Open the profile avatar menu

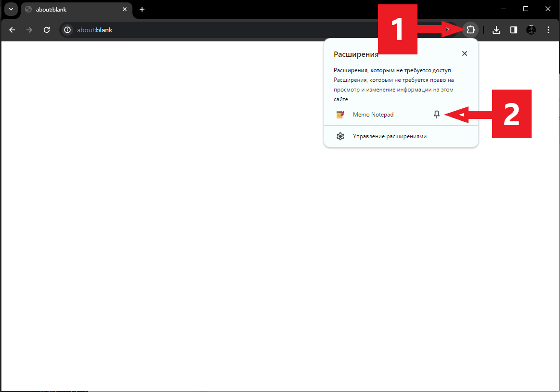point(531,30)
